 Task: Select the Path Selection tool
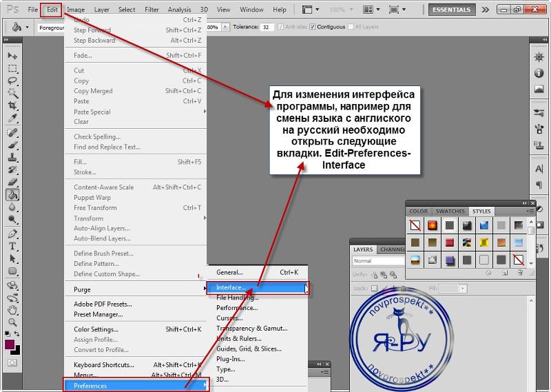(x=12, y=259)
